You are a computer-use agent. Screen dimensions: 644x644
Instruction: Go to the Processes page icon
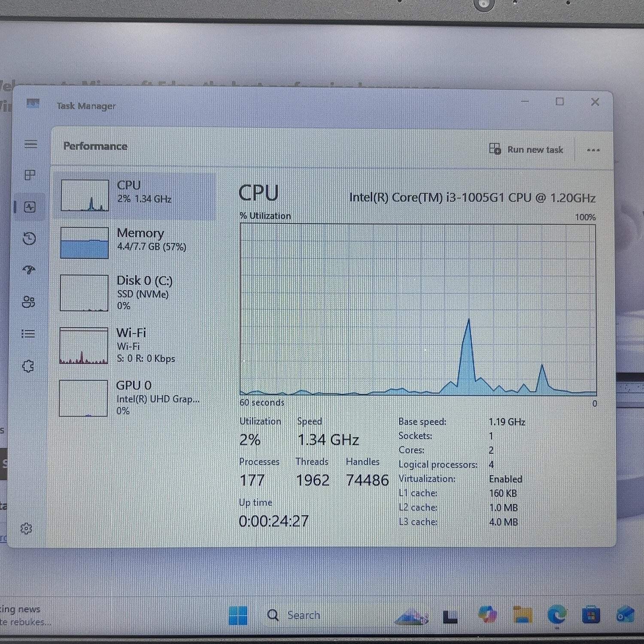pos(30,175)
